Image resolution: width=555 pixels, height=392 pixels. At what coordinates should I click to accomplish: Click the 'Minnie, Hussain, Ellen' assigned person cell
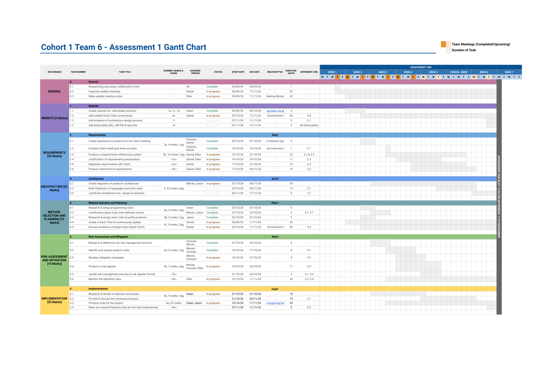(195, 266)
